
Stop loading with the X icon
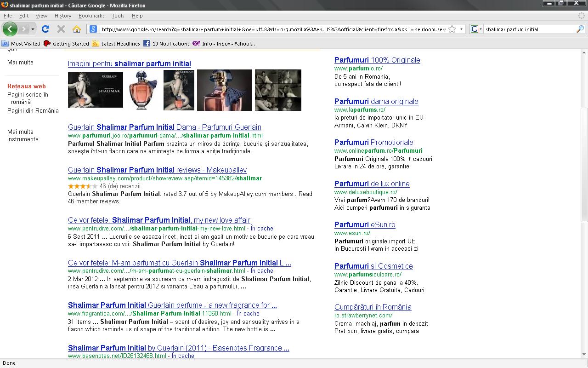pos(61,29)
